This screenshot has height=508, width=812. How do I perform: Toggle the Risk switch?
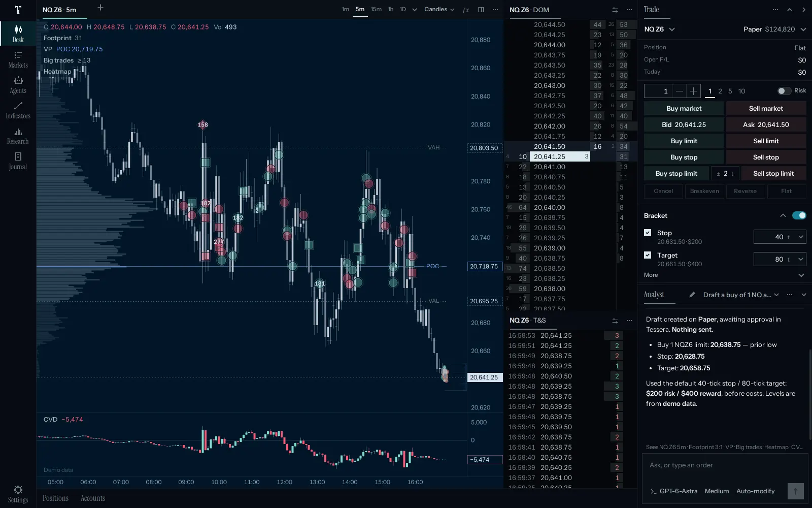click(784, 91)
